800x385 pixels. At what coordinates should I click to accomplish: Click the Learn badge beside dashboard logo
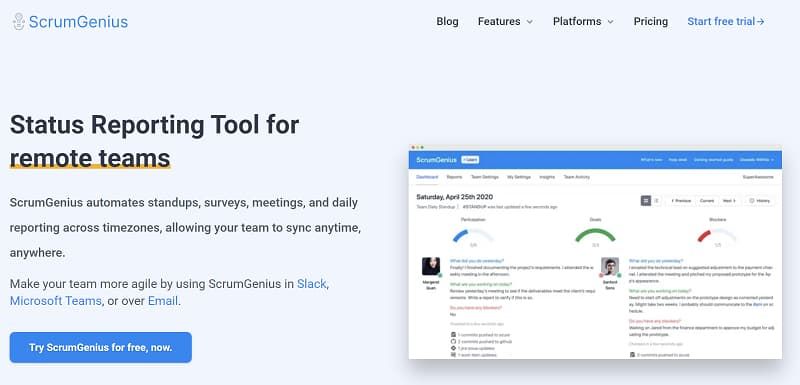tap(470, 160)
